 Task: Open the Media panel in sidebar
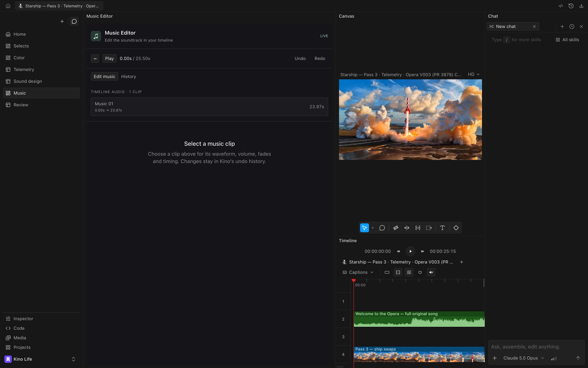click(x=41, y=338)
